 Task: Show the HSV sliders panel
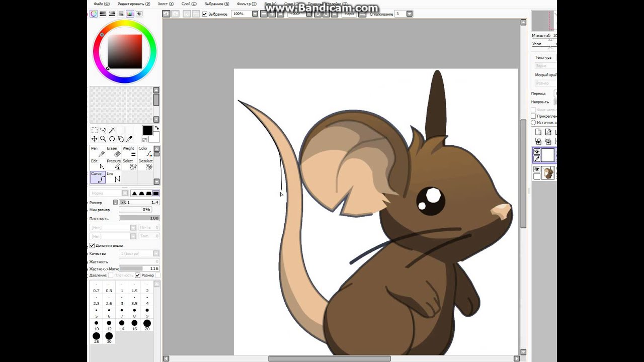click(112, 14)
